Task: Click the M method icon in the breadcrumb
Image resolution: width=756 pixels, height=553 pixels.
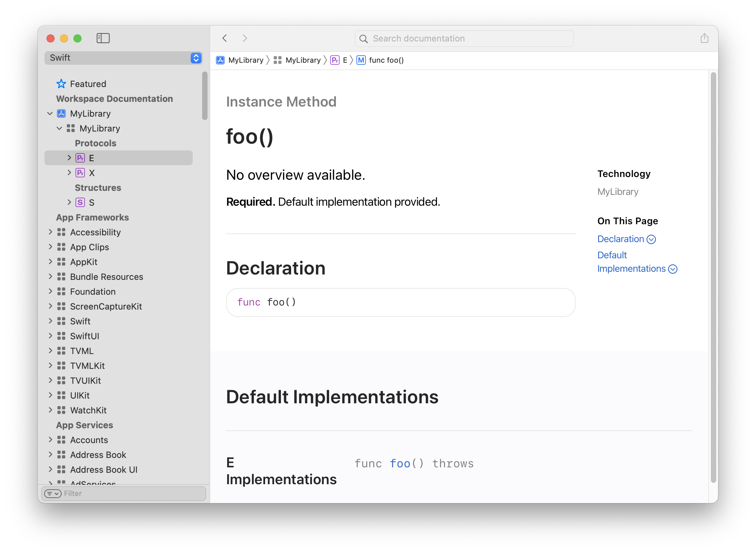Action: (361, 60)
